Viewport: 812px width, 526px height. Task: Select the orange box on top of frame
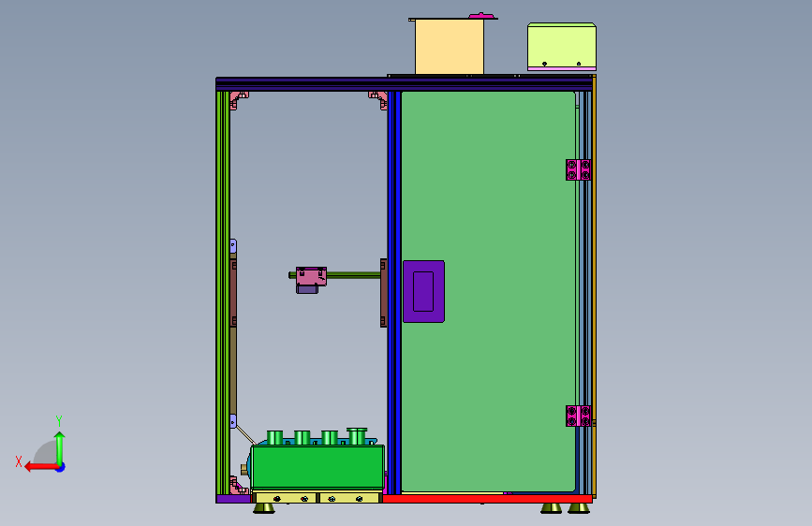(449, 47)
